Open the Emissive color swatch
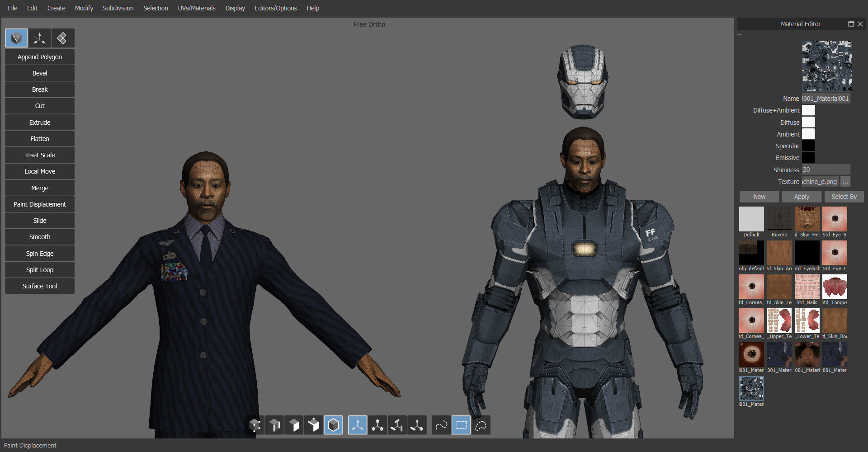This screenshot has height=452, width=868. point(808,157)
